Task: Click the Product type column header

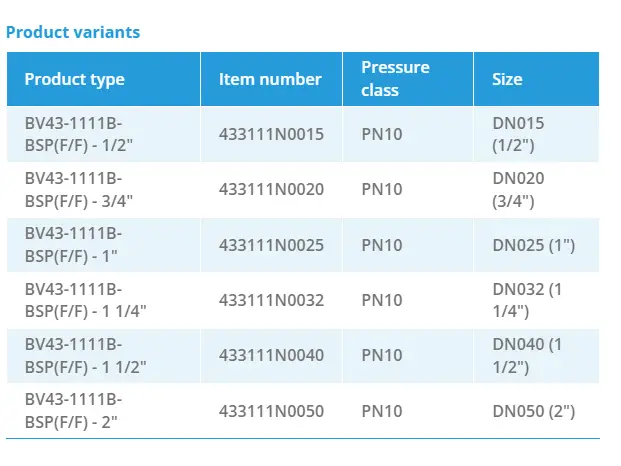Action: click(75, 79)
